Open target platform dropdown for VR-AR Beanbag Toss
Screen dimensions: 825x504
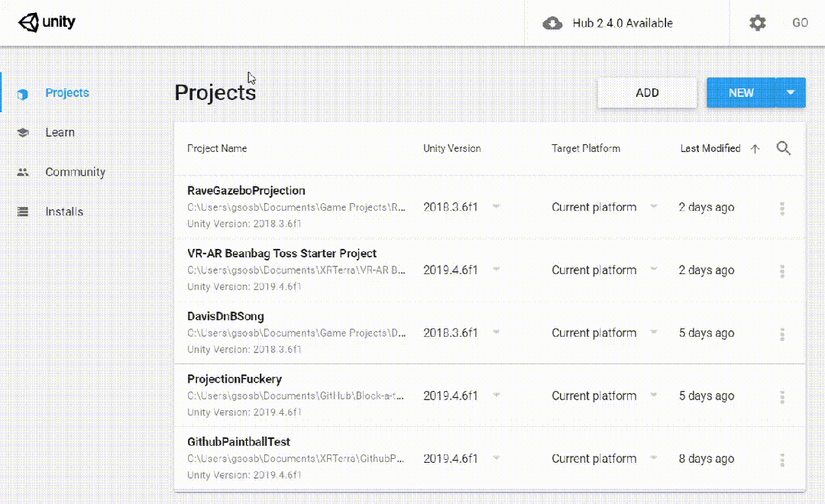tap(653, 269)
